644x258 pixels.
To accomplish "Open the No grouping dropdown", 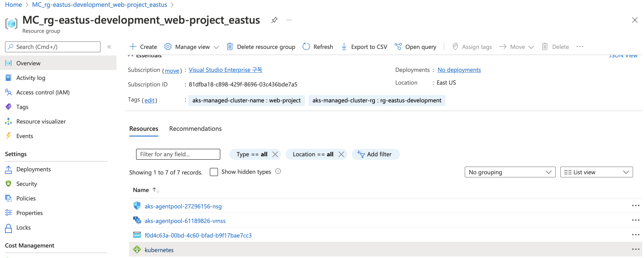I will 510,172.
